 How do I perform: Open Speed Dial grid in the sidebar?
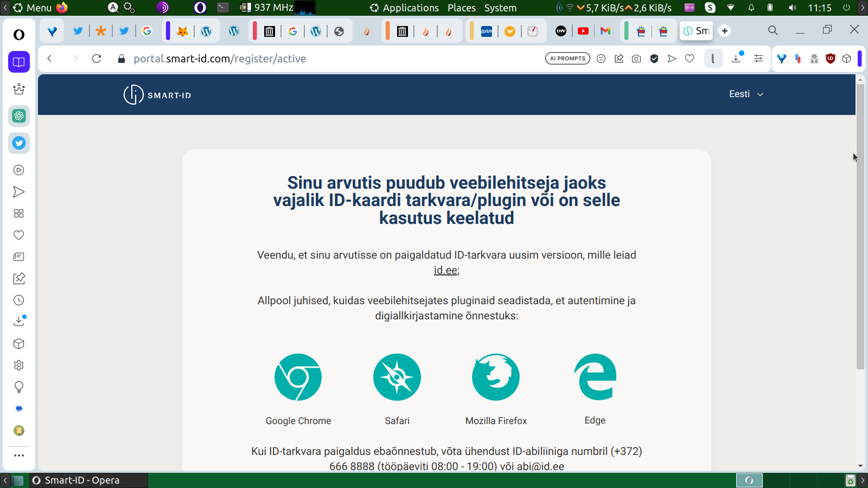point(19,214)
